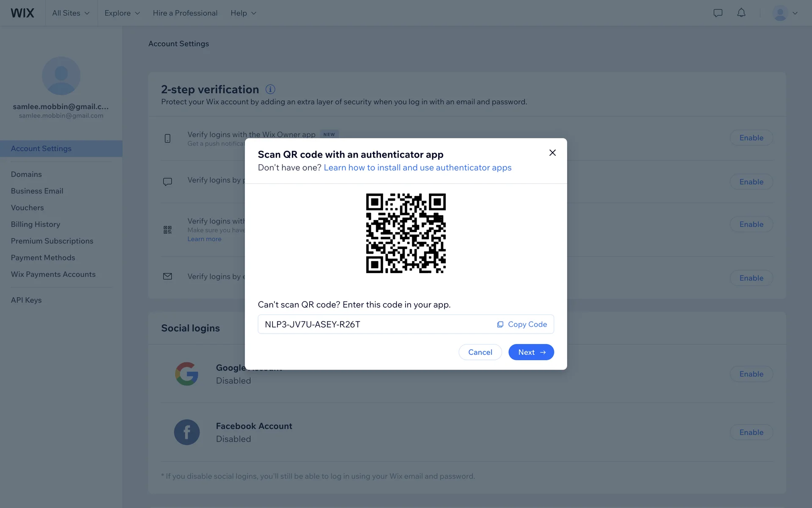Open the notifications bell
The image size is (812, 508).
741,13
